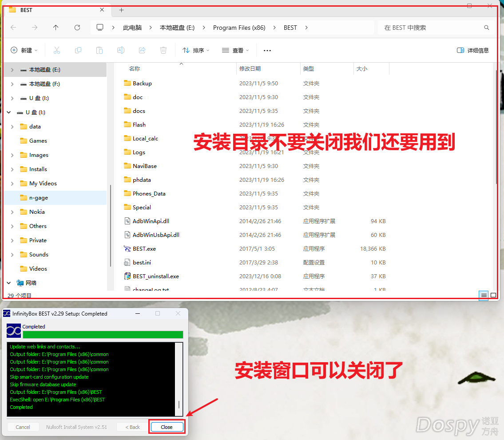Click the Paste toolbar icon
The image size is (504, 440).
coord(99,50)
